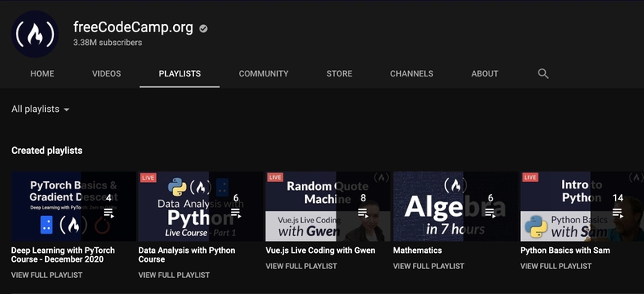Select the PLAYLISTS tab
644x294 pixels.
coord(180,73)
